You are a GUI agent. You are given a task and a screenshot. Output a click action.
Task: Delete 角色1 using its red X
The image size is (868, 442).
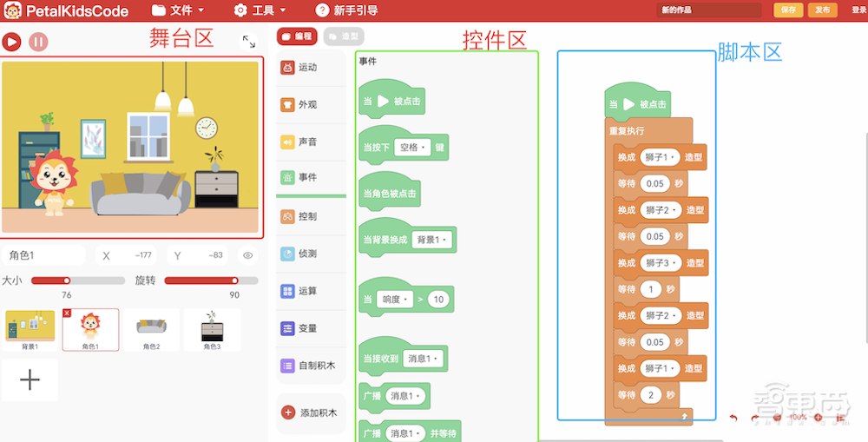click(67, 313)
